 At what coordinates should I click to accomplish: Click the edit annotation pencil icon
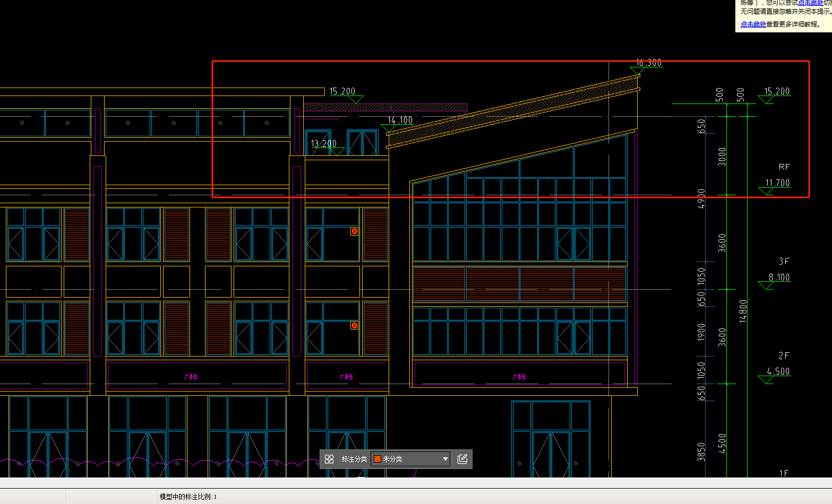click(462, 459)
